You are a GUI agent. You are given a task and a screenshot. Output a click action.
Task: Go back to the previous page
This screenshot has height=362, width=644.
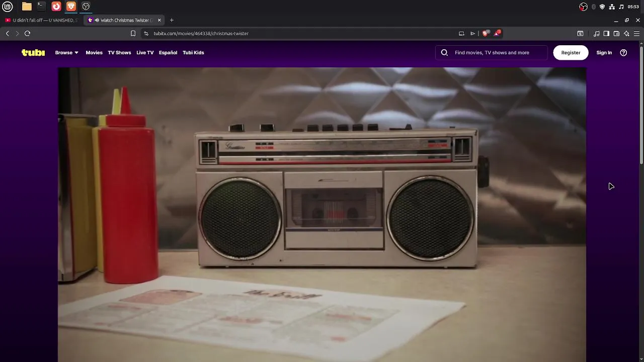tap(8, 33)
